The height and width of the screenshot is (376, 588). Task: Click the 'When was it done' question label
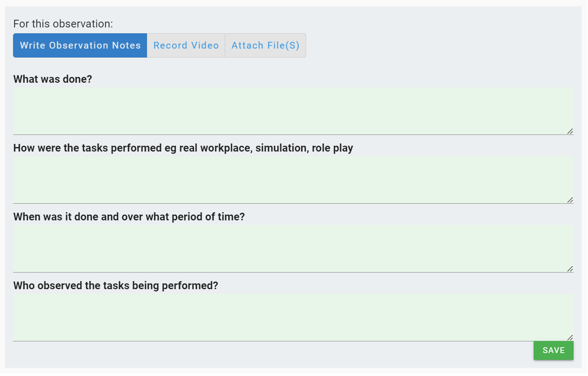tap(129, 217)
